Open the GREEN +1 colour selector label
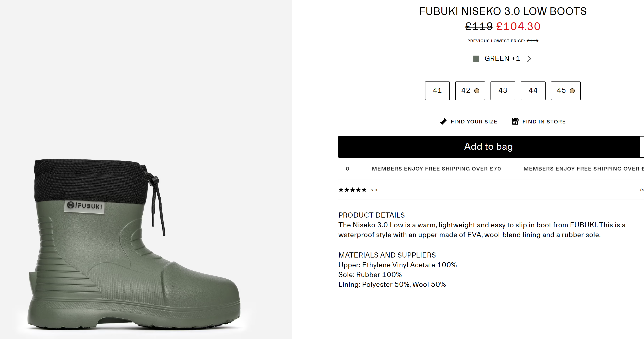The height and width of the screenshot is (339, 644). pos(502,58)
